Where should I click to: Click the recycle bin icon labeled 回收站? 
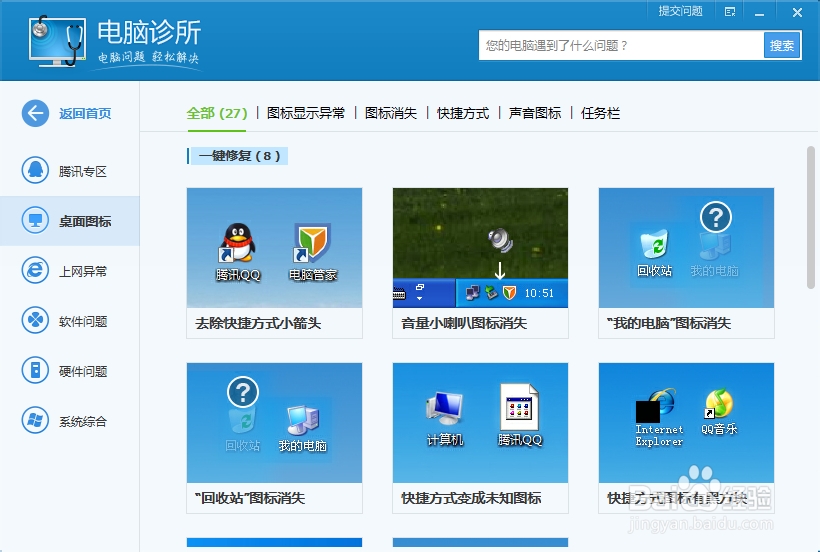[x=654, y=244]
